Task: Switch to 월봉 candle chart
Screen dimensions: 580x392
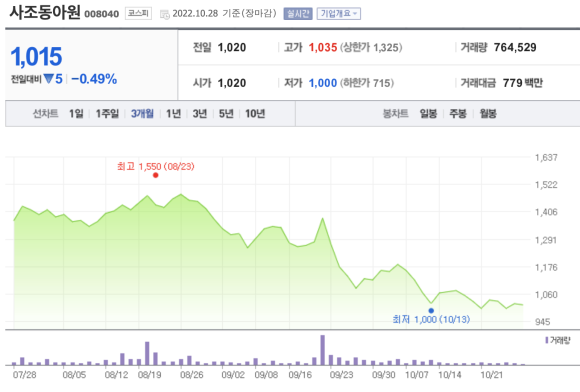Action: 488,114
